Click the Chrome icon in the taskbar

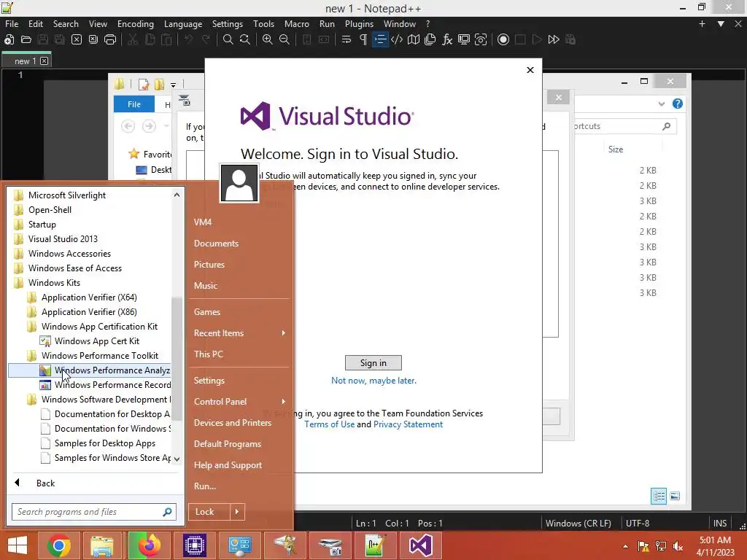pyautogui.click(x=59, y=545)
